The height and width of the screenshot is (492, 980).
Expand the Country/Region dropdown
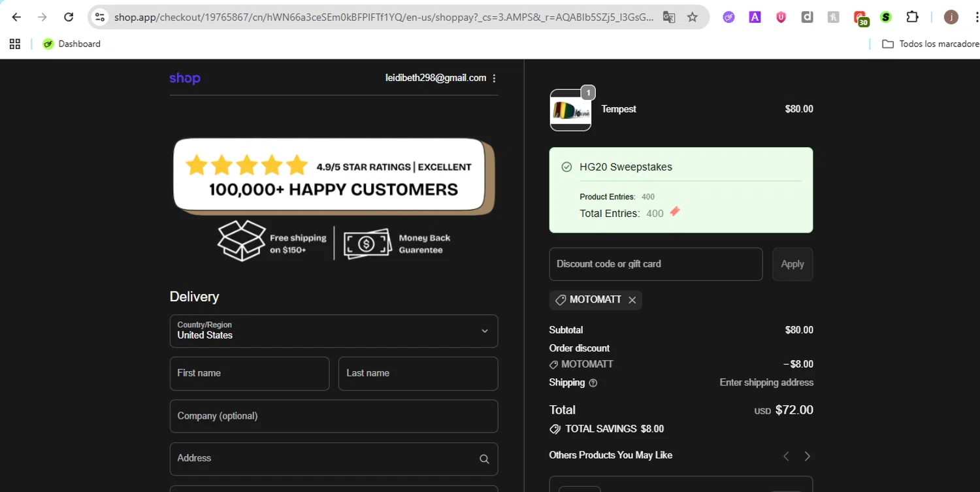[x=334, y=331]
